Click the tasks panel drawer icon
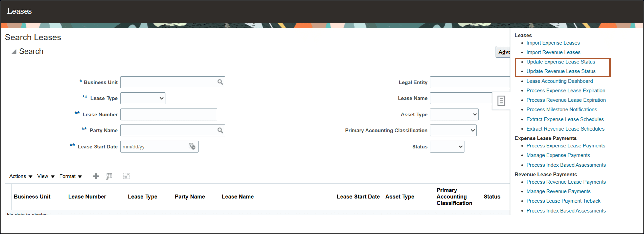The height and width of the screenshot is (234, 644). pyautogui.click(x=501, y=101)
